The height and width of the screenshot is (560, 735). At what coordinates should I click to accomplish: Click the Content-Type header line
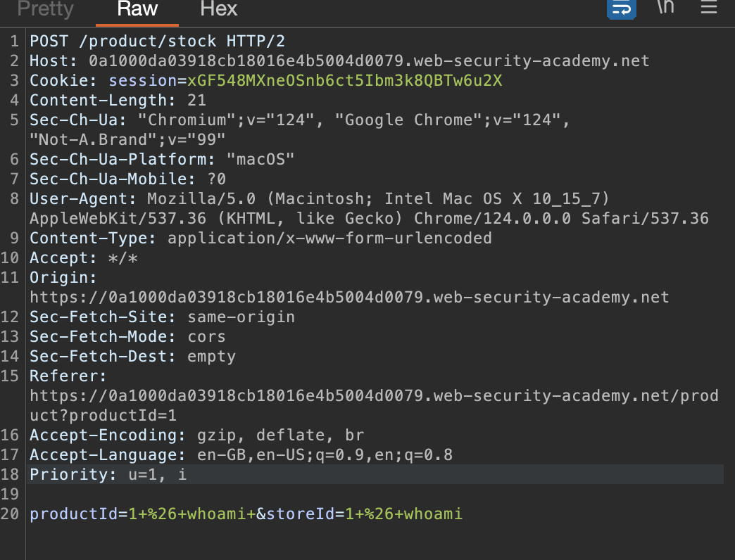coord(260,238)
